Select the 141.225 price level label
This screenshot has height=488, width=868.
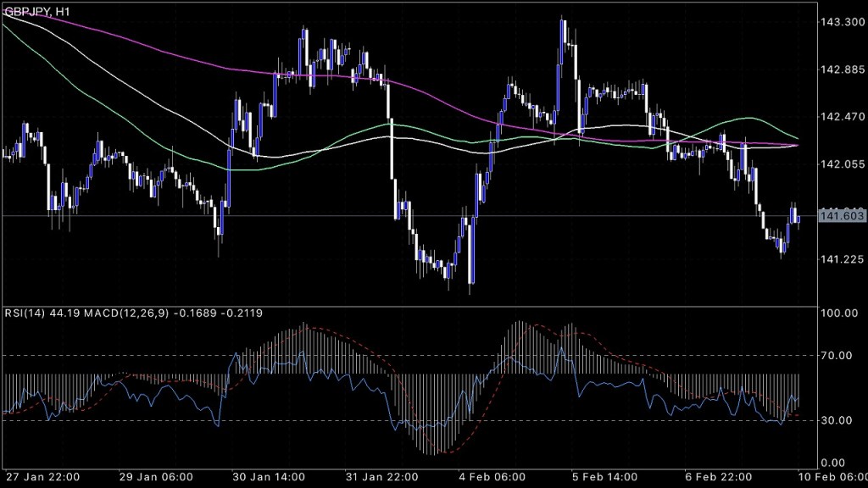click(x=842, y=259)
